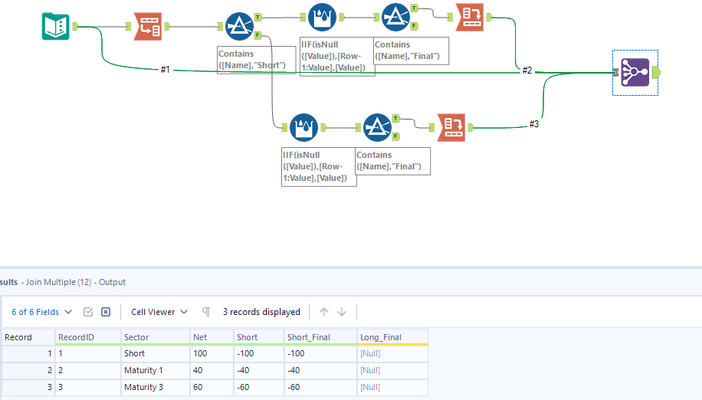Select Long_Final Null cell in Maturity 3 row
Viewport: 702px width, 400px height.
coord(393,387)
